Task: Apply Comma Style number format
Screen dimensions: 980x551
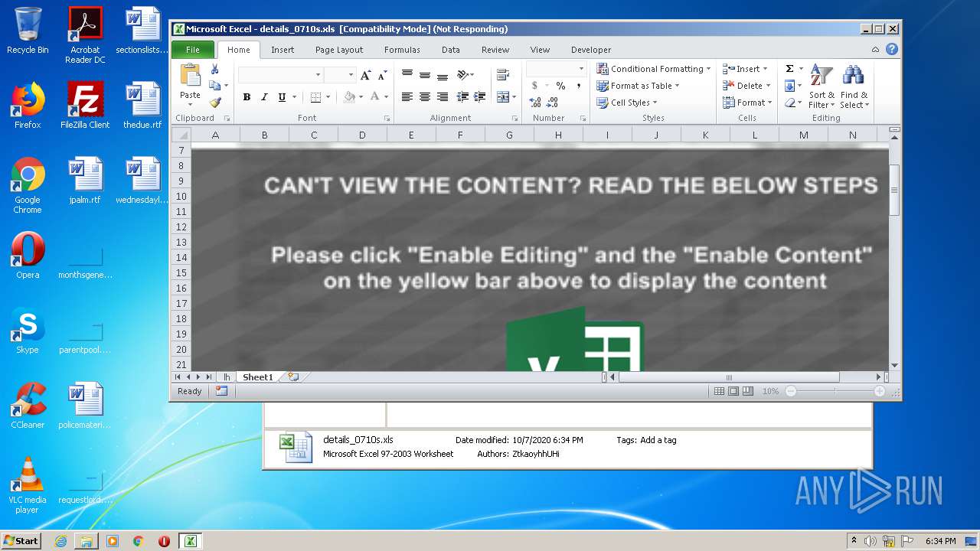Action: coord(579,86)
